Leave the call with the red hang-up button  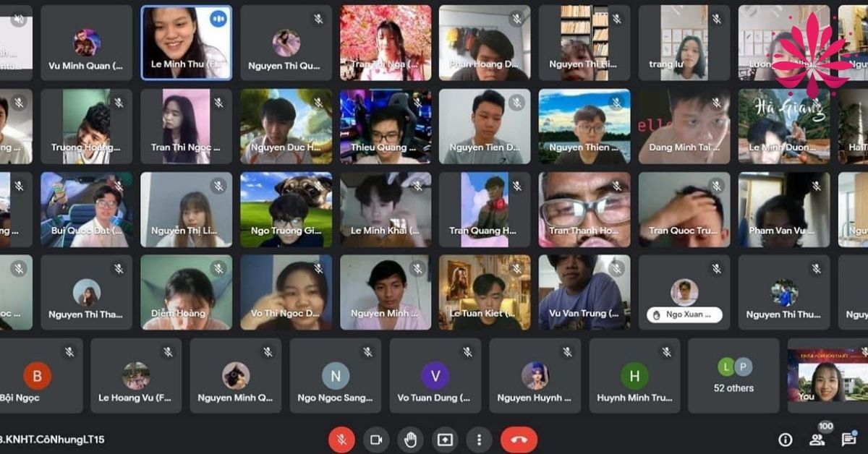[519, 440]
